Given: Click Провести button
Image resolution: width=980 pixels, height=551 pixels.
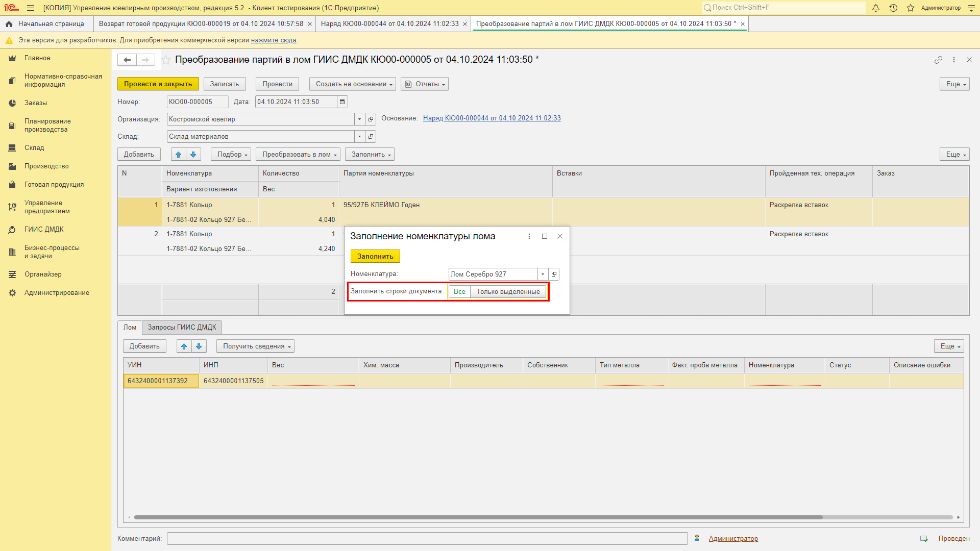Looking at the screenshot, I should 278,84.
